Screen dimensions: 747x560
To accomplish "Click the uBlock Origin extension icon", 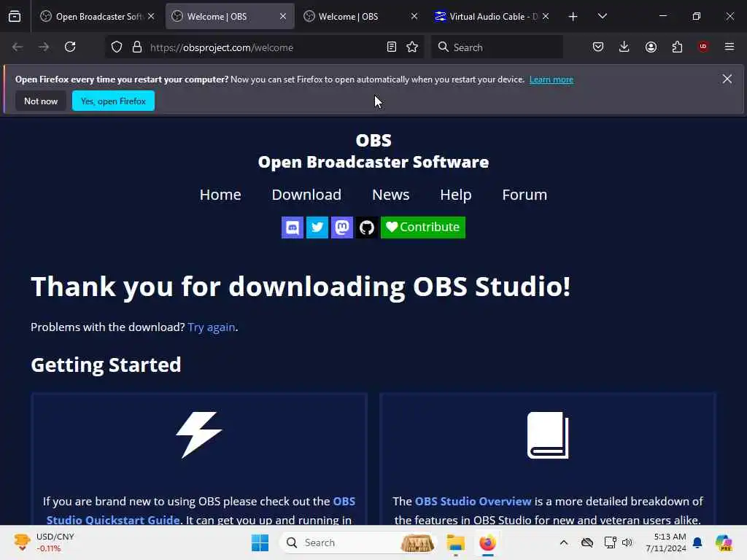I will [x=703, y=47].
